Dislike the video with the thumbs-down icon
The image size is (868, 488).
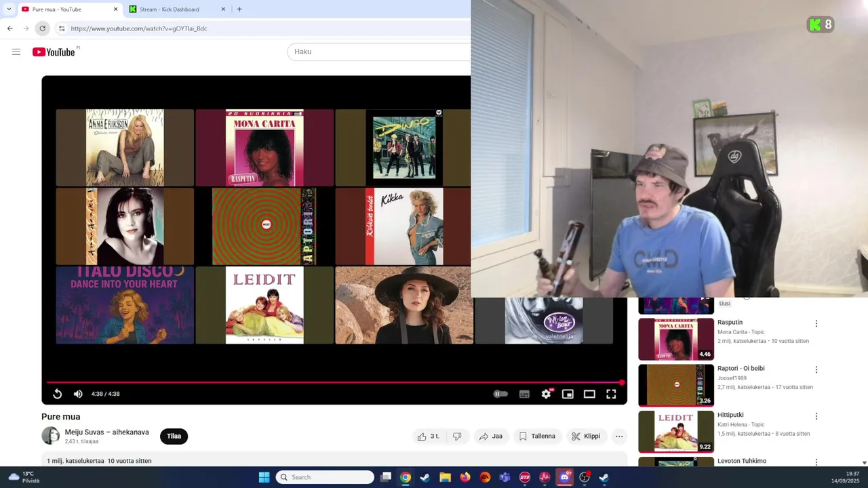pos(457,436)
